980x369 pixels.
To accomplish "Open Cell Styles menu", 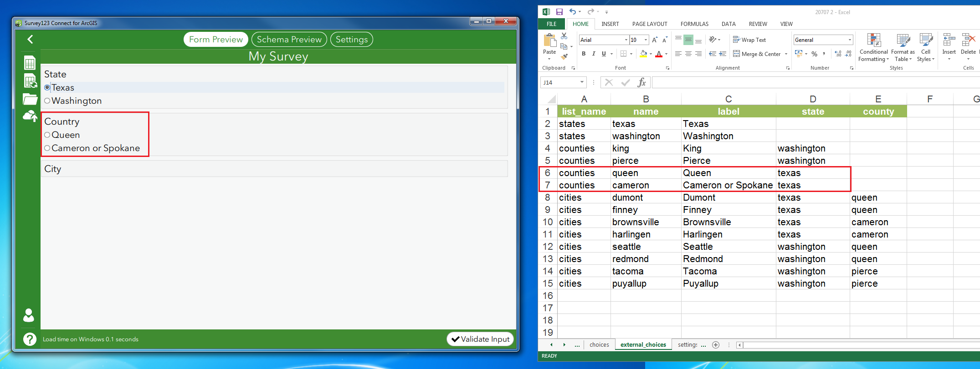I will [926, 47].
